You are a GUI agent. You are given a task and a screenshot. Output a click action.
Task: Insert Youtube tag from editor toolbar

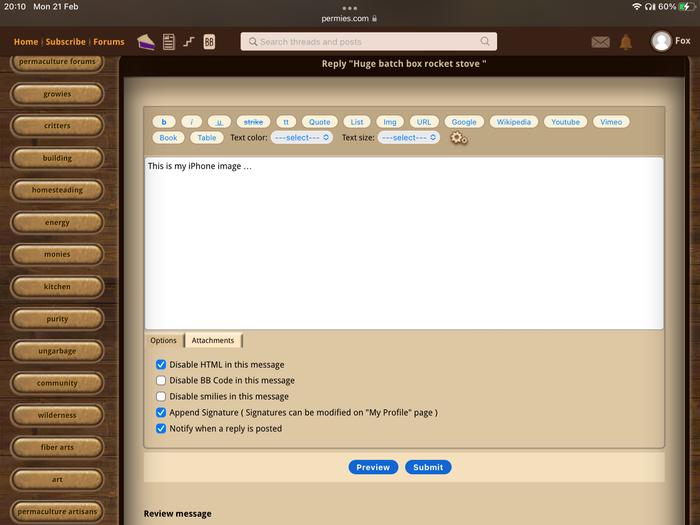(565, 122)
